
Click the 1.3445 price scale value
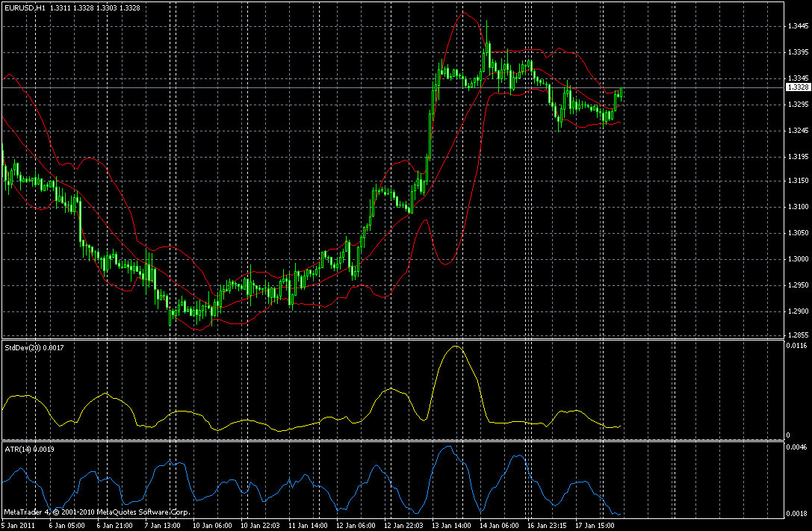[798, 26]
